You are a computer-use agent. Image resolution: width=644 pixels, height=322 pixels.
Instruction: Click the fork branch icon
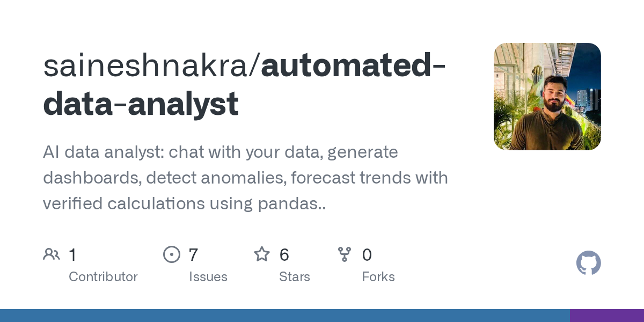[x=345, y=254]
